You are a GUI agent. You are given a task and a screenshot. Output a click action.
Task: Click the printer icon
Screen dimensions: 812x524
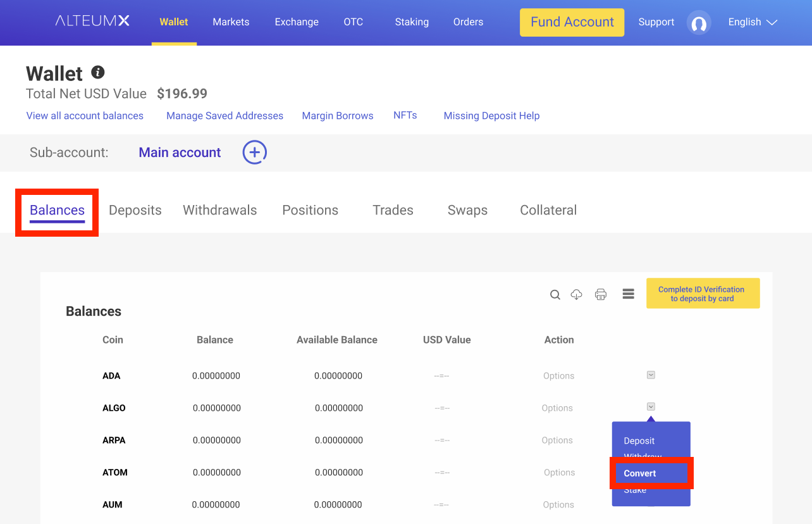[x=601, y=294]
